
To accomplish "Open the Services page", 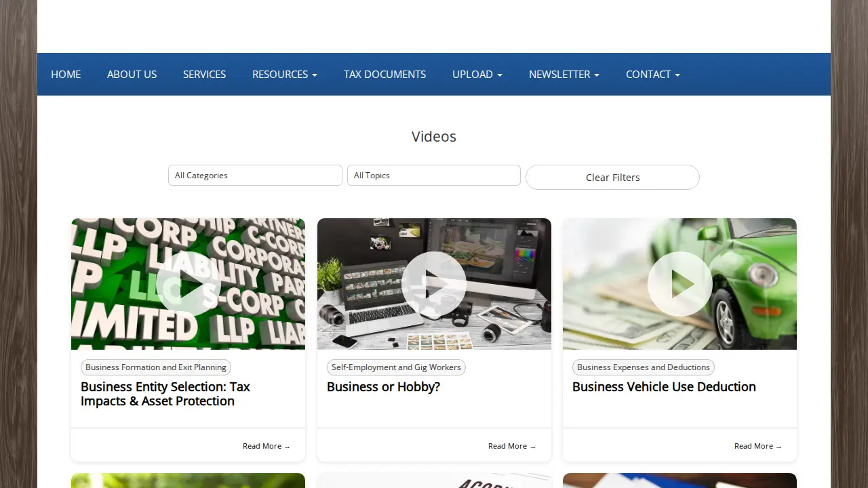I will (204, 75).
